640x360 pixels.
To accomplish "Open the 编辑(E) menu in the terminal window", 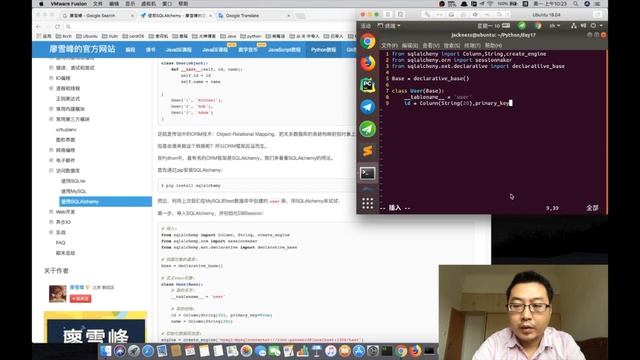I will coord(410,45).
